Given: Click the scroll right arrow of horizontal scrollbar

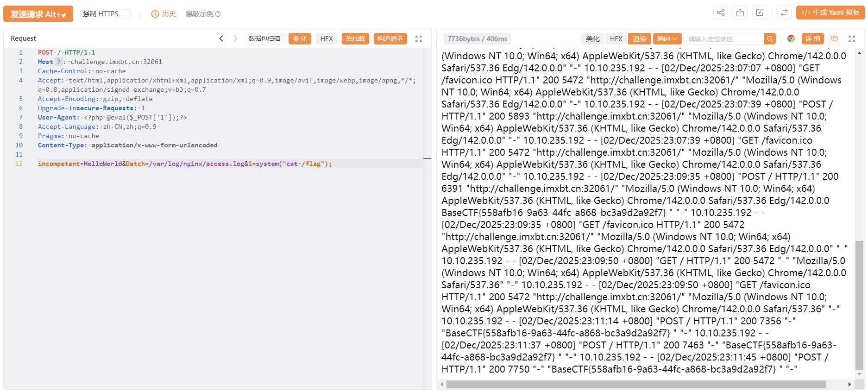Looking at the screenshot, I should [849, 384].
